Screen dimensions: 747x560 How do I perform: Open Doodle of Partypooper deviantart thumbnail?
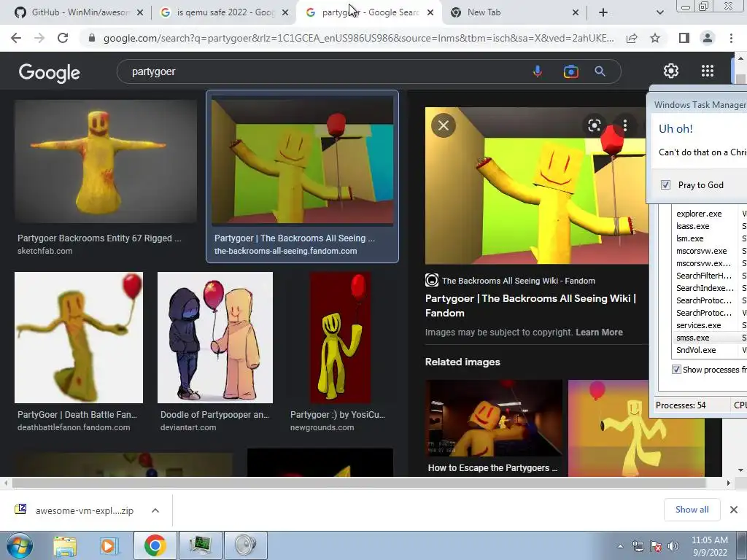[215, 338]
